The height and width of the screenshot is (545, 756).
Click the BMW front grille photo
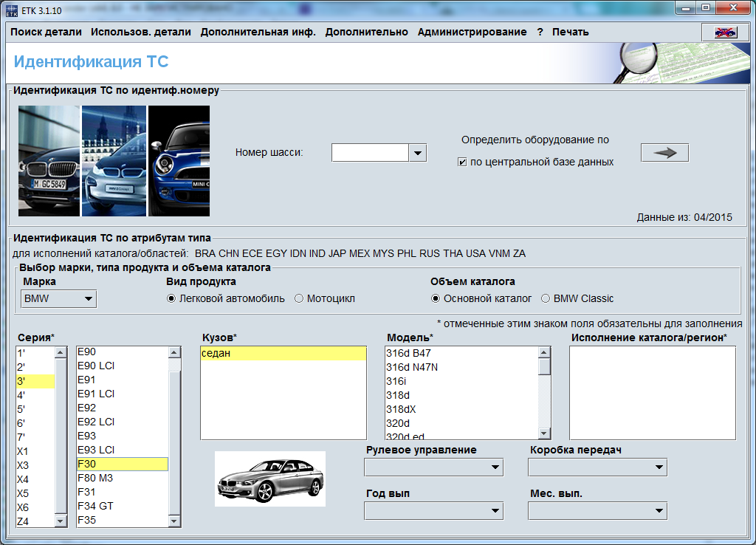[x=49, y=160]
